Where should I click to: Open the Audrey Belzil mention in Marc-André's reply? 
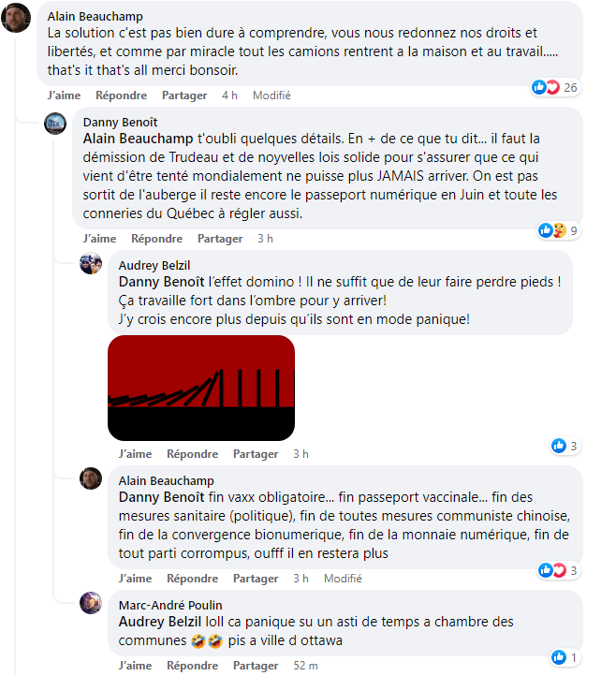tap(160, 622)
